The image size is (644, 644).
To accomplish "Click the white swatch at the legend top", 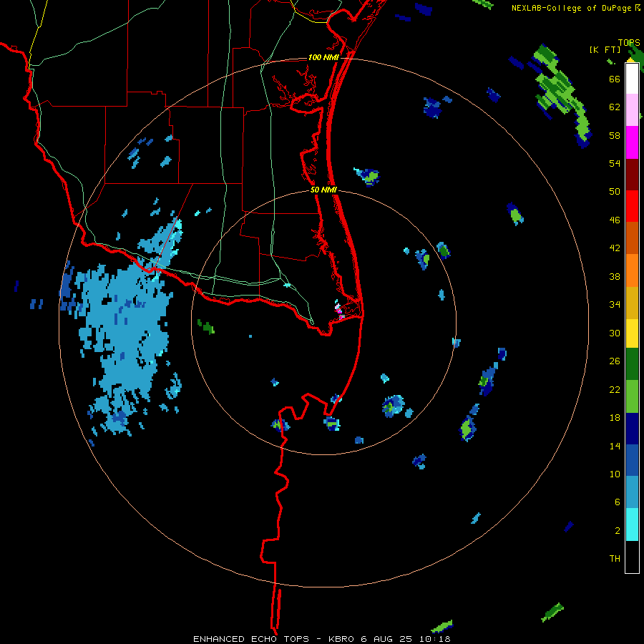I will (x=632, y=79).
